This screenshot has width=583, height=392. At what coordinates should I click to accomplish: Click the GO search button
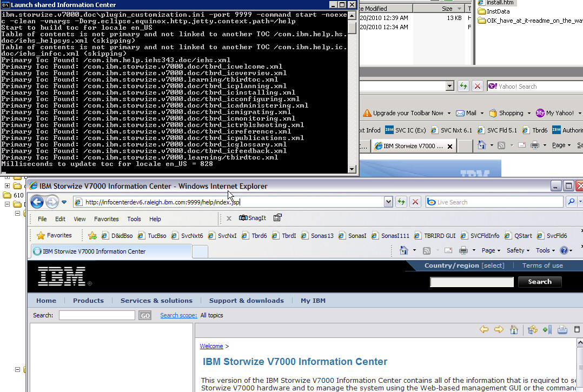pos(145,315)
